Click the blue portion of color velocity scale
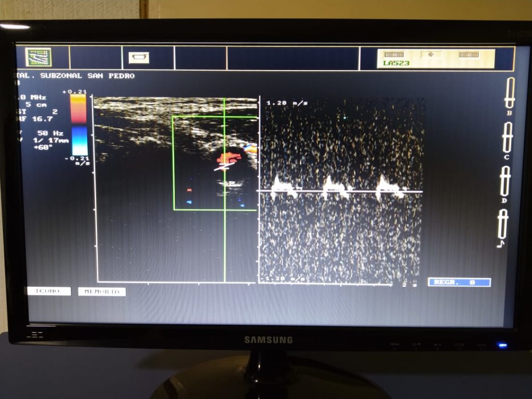Viewport: 532px width, 399px height. (x=79, y=141)
